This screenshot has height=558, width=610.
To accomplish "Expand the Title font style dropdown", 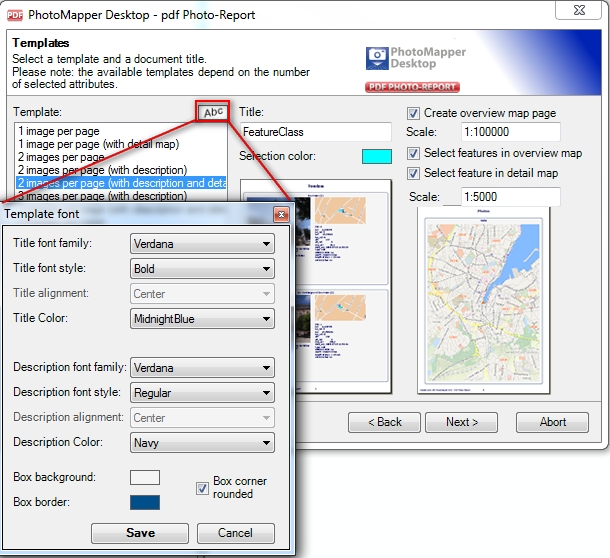I will [202, 268].
